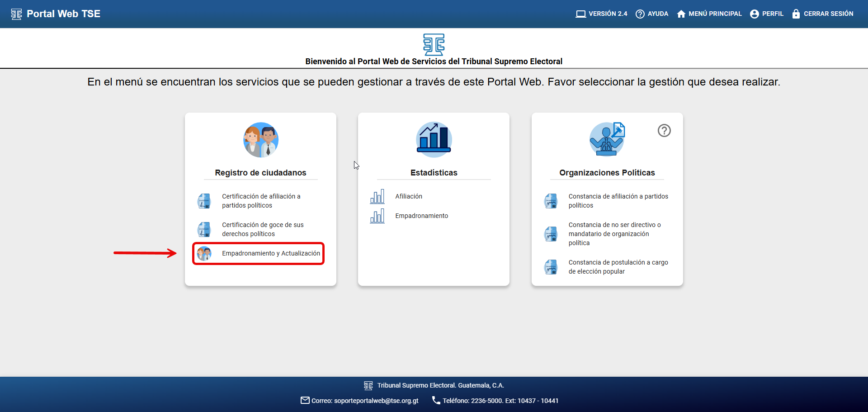Select the Organizaciones Políticas heading

click(607, 173)
